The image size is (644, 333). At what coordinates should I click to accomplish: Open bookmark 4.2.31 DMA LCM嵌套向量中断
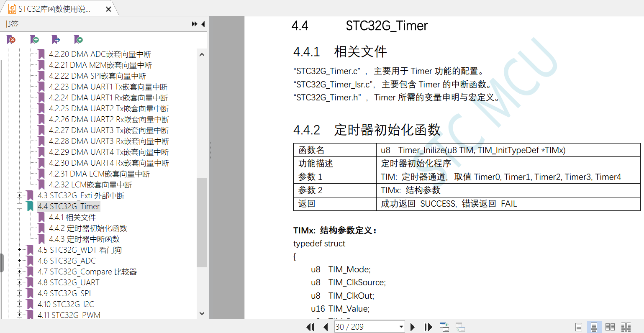coord(100,174)
